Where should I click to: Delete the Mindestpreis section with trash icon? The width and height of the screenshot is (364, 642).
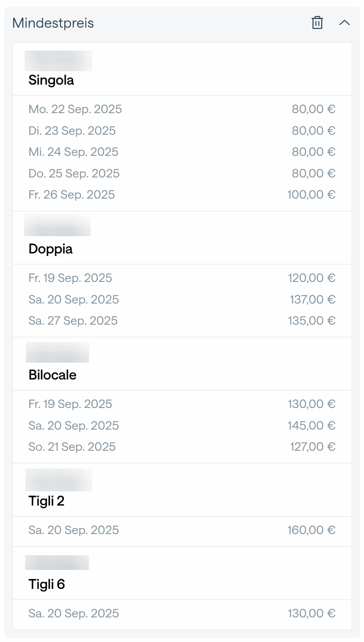click(x=317, y=22)
